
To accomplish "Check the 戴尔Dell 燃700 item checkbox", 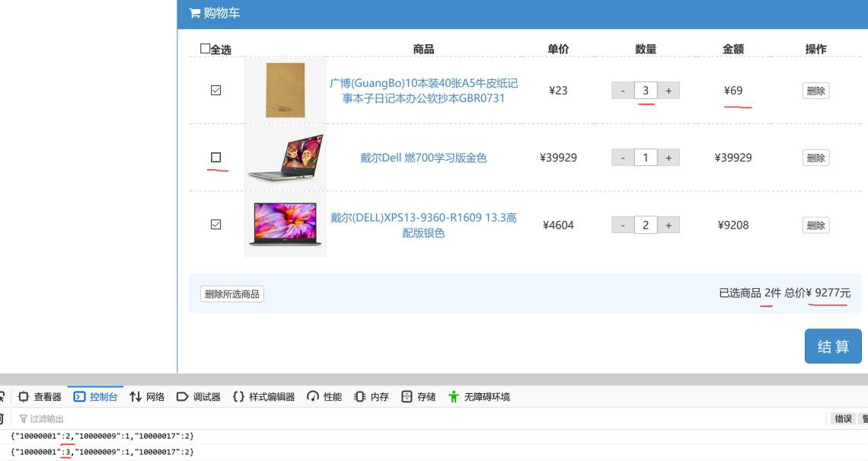I will coord(216,158).
